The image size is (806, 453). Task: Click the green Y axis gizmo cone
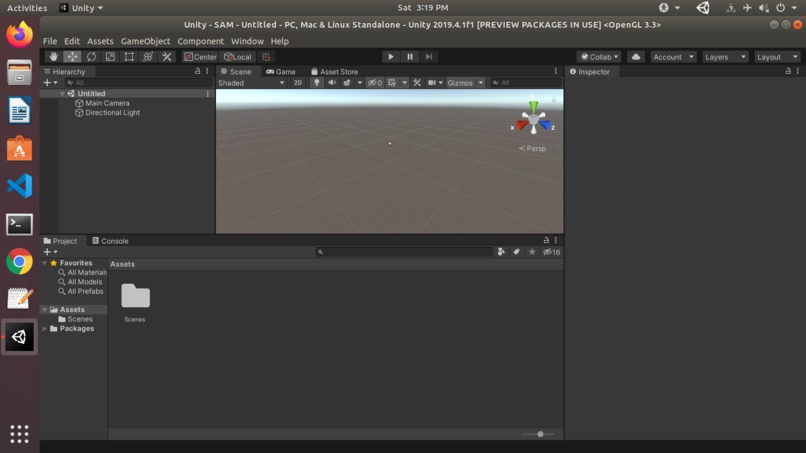(x=534, y=106)
